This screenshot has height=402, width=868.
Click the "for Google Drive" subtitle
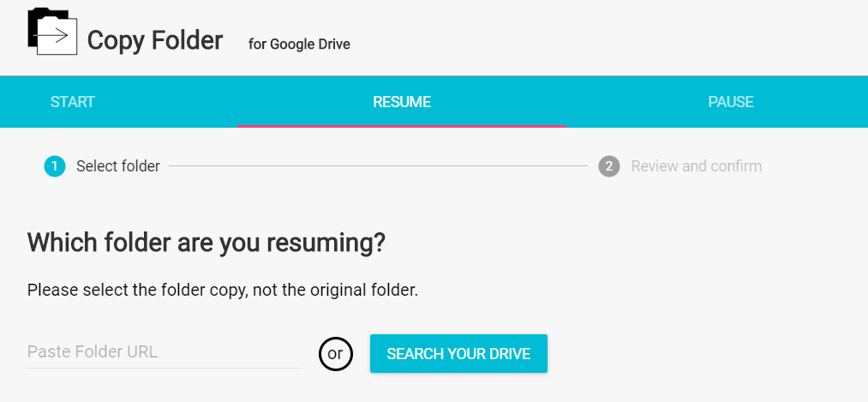pos(299,44)
